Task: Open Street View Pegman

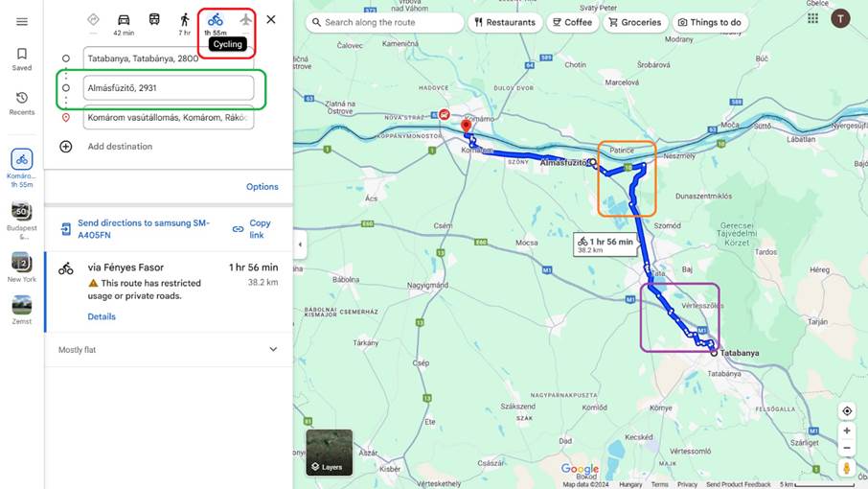Action: click(846, 468)
